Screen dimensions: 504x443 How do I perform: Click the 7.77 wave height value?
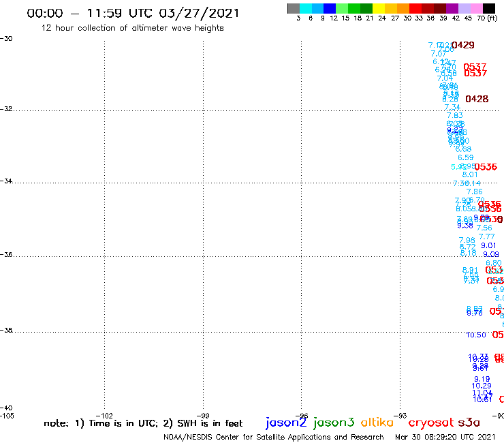tap(487, 236)
